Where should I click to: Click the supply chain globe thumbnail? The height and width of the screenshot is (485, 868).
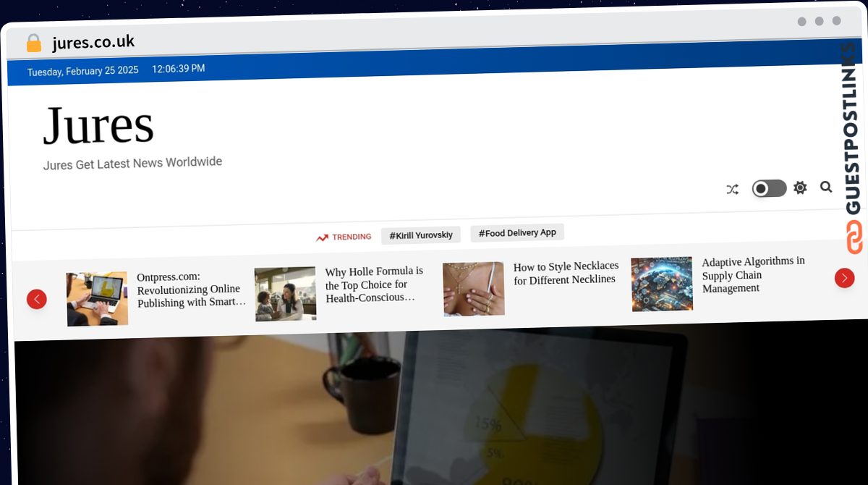(662, 284)
